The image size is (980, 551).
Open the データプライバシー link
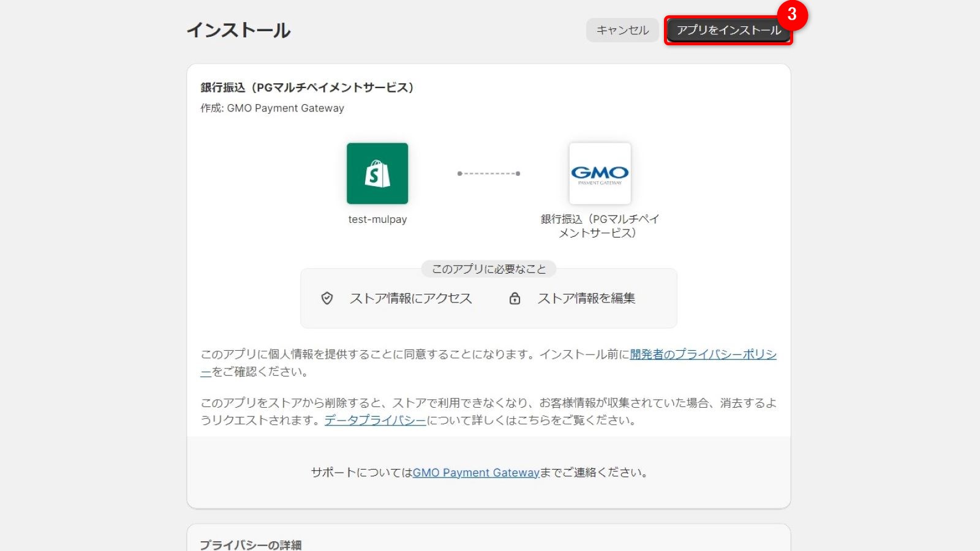click(x=374, y=420)
